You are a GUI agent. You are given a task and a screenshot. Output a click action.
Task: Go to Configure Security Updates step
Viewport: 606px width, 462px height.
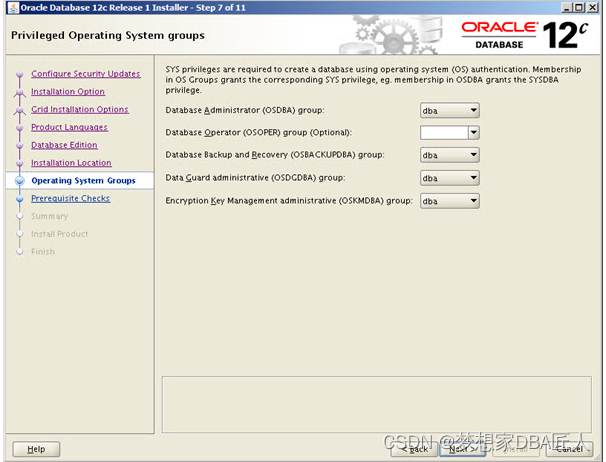tap(86, 73)
